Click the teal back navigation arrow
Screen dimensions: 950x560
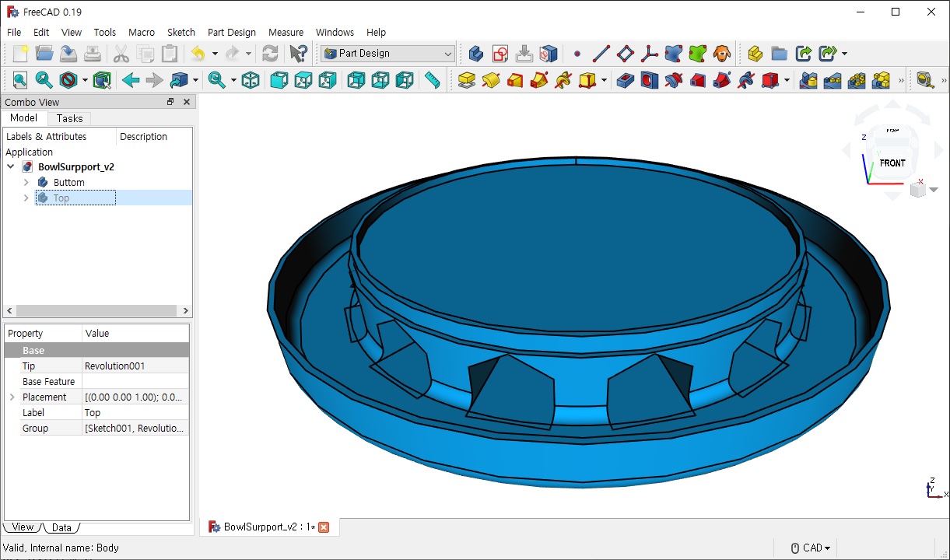click(131, 80)
